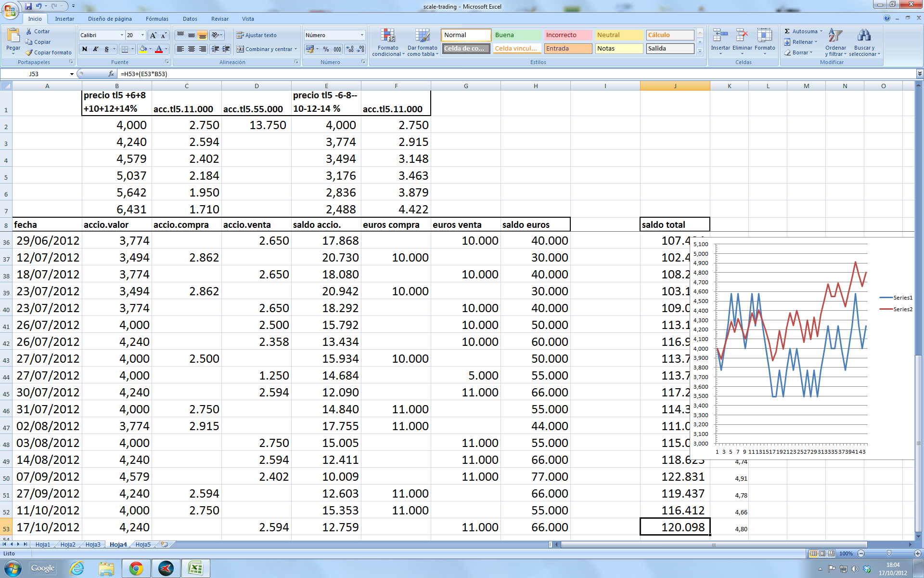This screenshot has height=578, width=924.
Task: Open Formato condicional icon
Action: pyautogui.click(x=387, y=36)
